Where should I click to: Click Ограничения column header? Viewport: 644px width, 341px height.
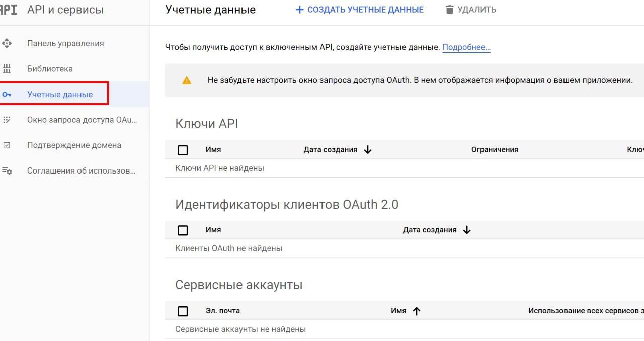(495, 149)
